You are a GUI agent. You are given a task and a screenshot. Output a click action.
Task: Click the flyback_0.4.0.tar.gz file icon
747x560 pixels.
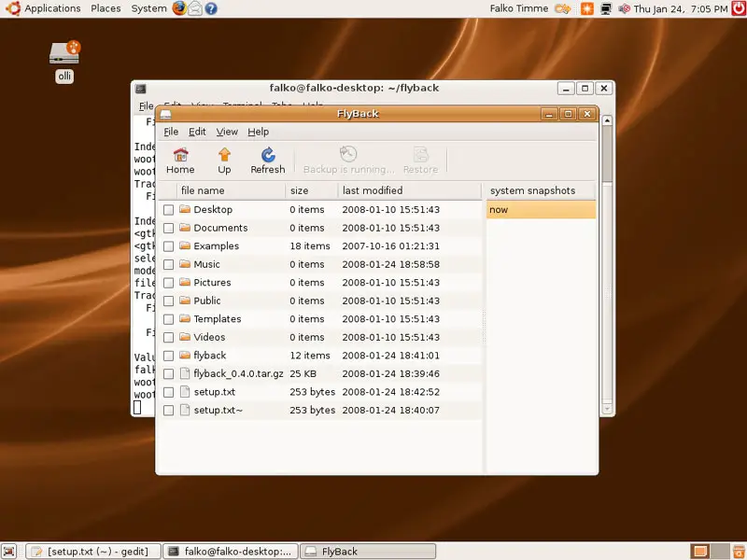[185, 373]
